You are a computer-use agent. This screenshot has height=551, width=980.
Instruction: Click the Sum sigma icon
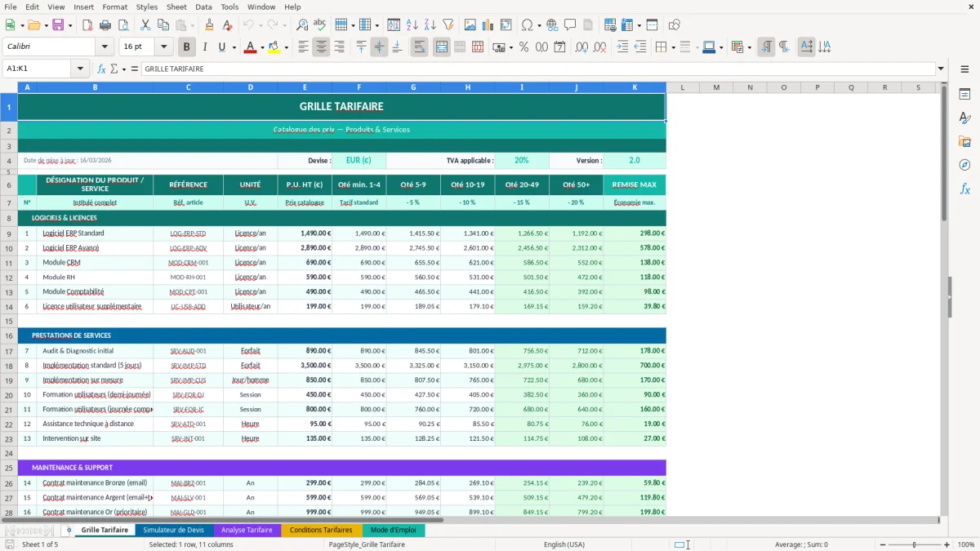114,69
